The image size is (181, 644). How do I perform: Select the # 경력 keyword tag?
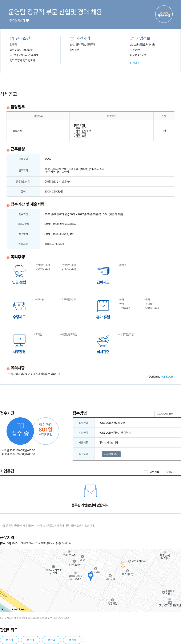pyautogui.click(x=72, y=640)
